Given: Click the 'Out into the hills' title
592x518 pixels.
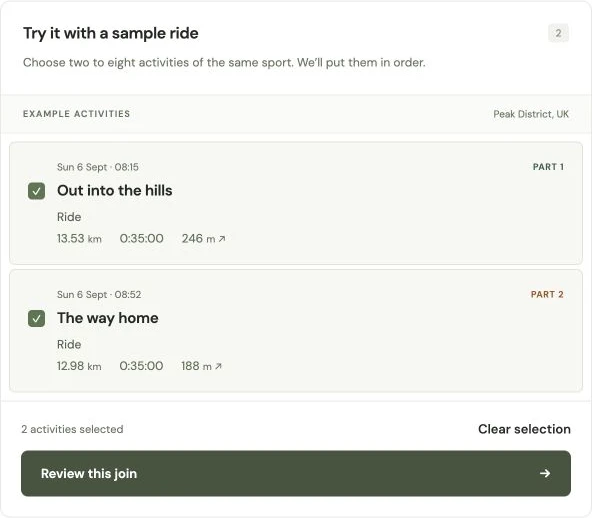Looking at the screenshot, I should pyautogui.click(x=115, y=190).
